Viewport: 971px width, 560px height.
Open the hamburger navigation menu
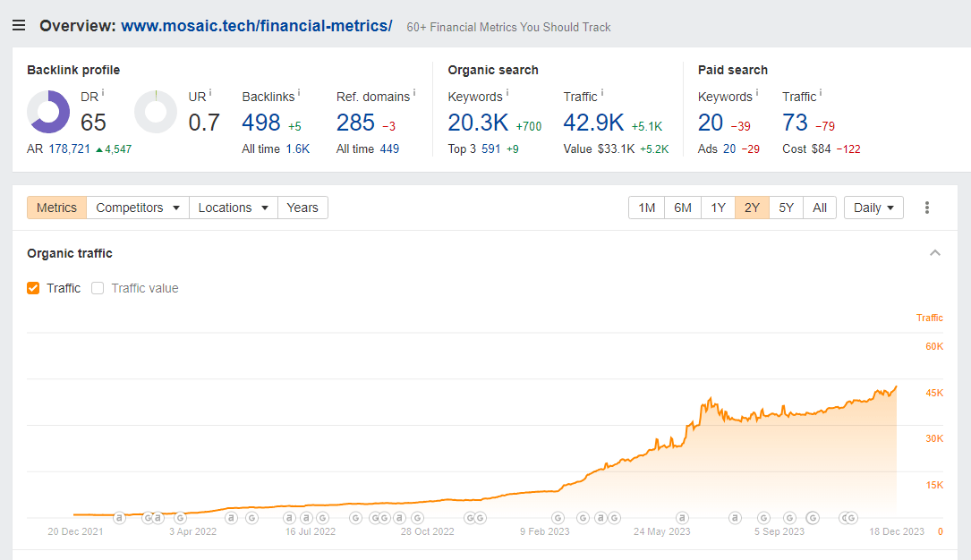pyautogui.click(x=19, y=25)
